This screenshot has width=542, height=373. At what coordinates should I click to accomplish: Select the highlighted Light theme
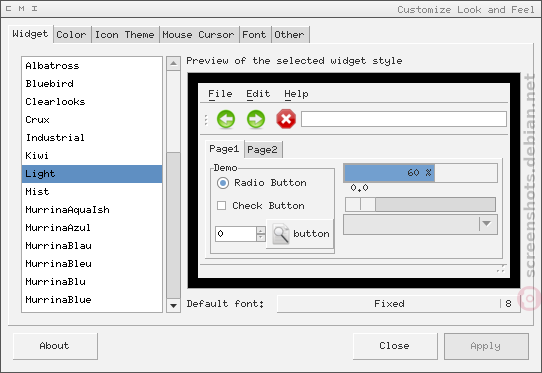click(x=92, y=174)
